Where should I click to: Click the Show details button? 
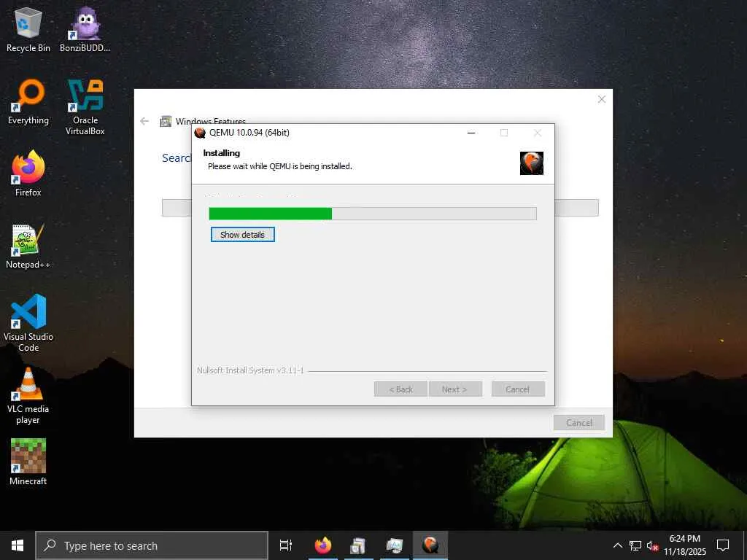click(x=242, y=234)
